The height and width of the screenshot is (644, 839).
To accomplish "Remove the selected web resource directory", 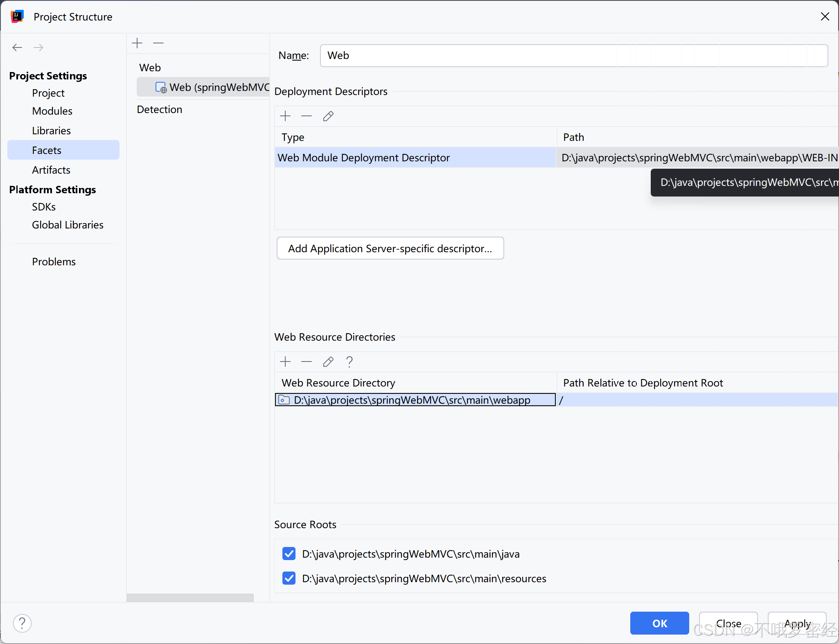I will [307, 362].
